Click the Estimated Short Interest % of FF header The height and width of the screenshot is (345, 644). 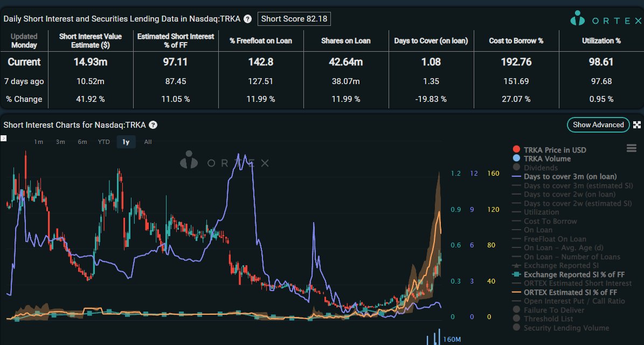coord(176,40)
